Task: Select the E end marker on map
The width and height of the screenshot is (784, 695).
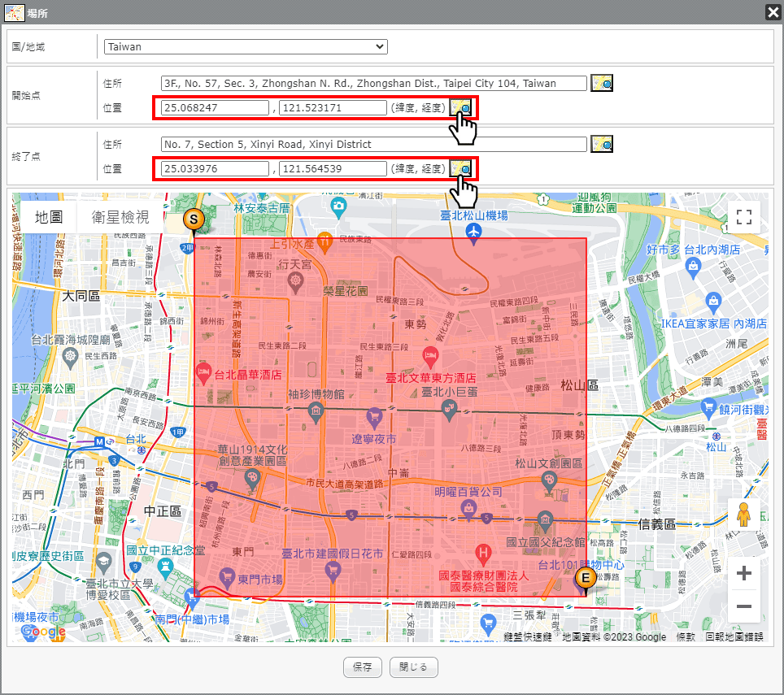Action: tap(585, 579)
